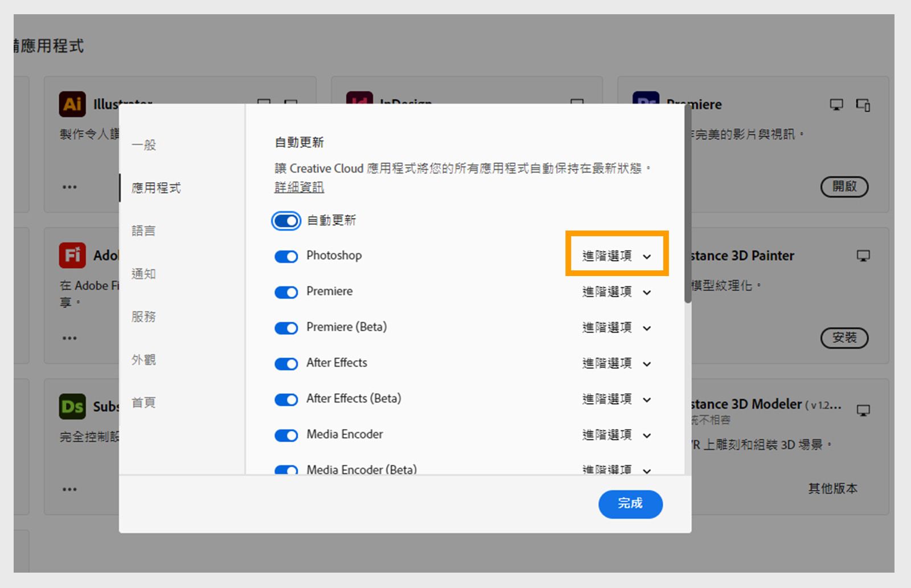Click the 完成 button
Image resolution: width=911 pixels, height=588 pixels.
630,504
